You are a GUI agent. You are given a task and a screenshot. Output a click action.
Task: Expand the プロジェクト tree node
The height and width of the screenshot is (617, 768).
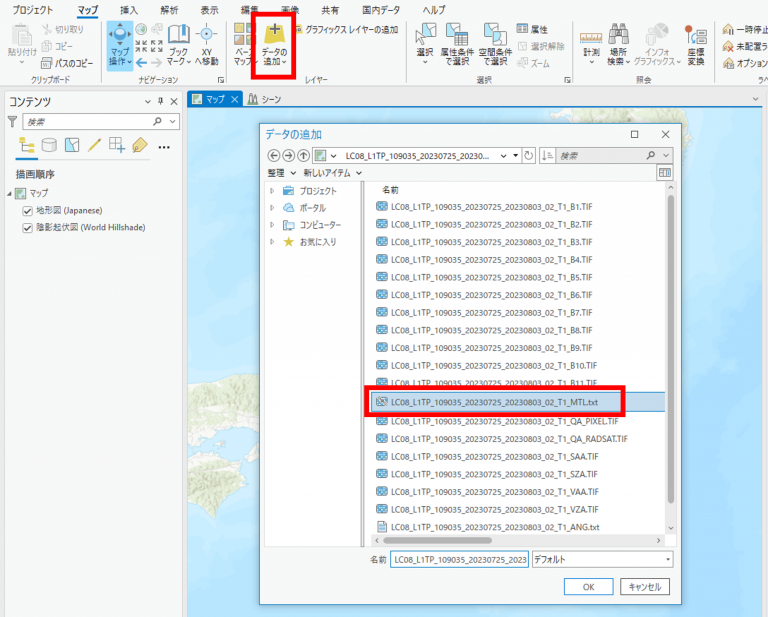[x=272, y=191]
